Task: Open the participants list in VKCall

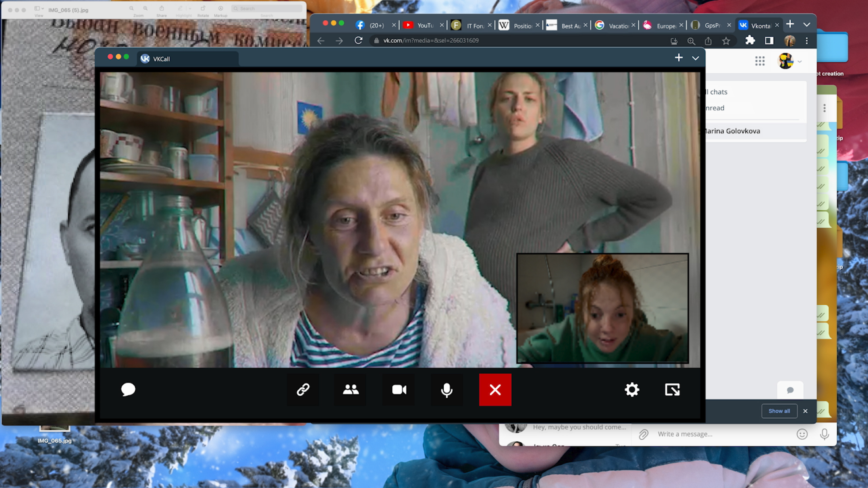Action: (x=351, y=389)
